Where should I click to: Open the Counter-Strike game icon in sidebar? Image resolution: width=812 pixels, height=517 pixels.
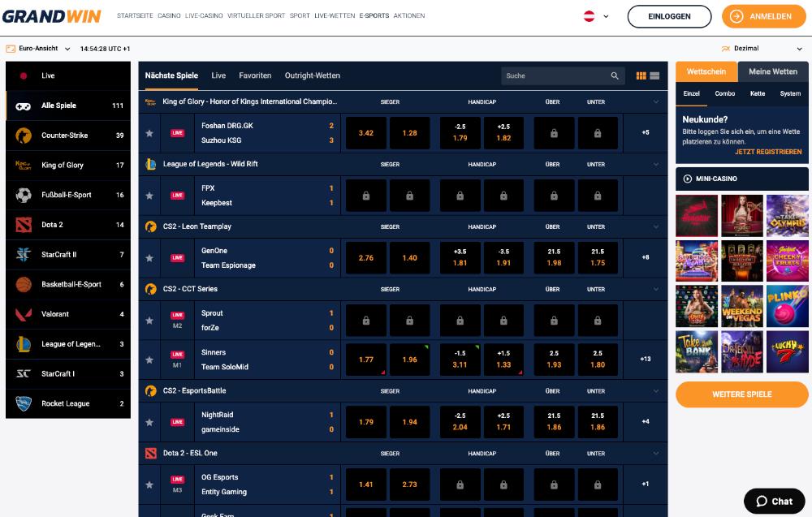tap(24, 135)
